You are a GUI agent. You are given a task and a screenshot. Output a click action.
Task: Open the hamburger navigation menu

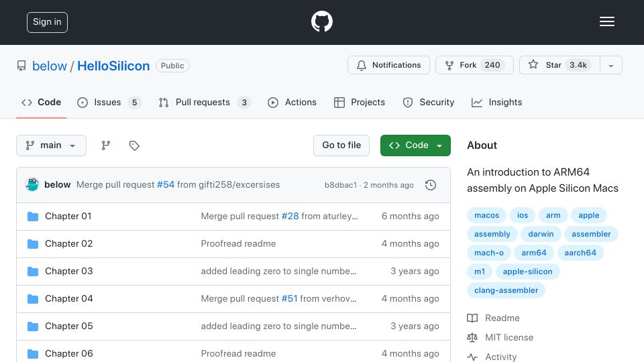point(606,21)
